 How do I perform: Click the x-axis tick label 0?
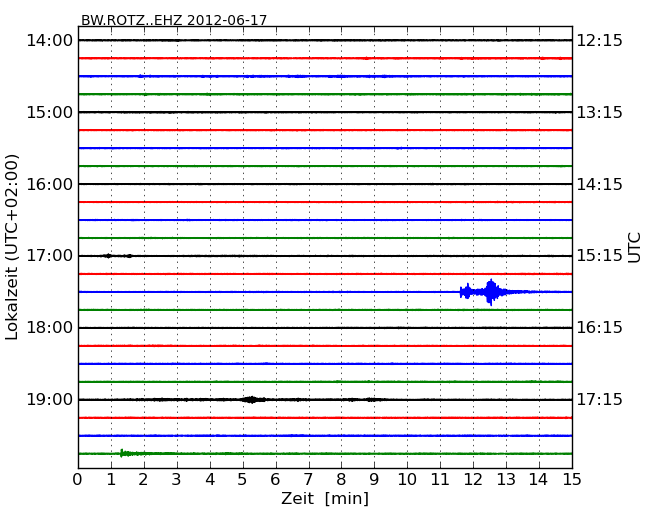(x=78, y=480)
